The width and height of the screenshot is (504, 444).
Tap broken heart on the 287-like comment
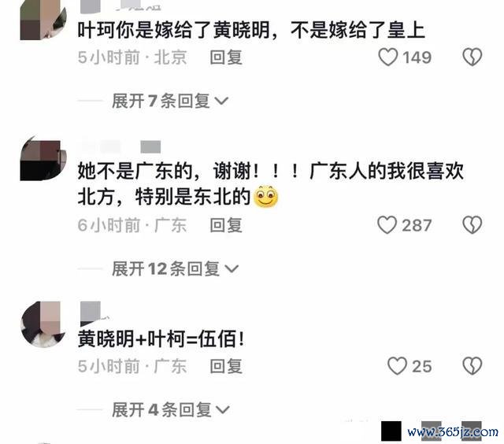472,225
